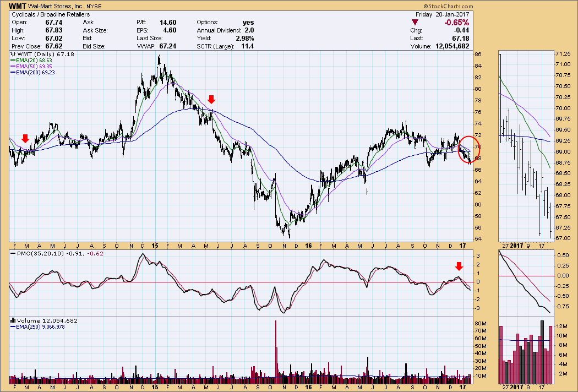
Task: Click the Last price 67.18
Action: pyautogui.click(x=461, y=39)
